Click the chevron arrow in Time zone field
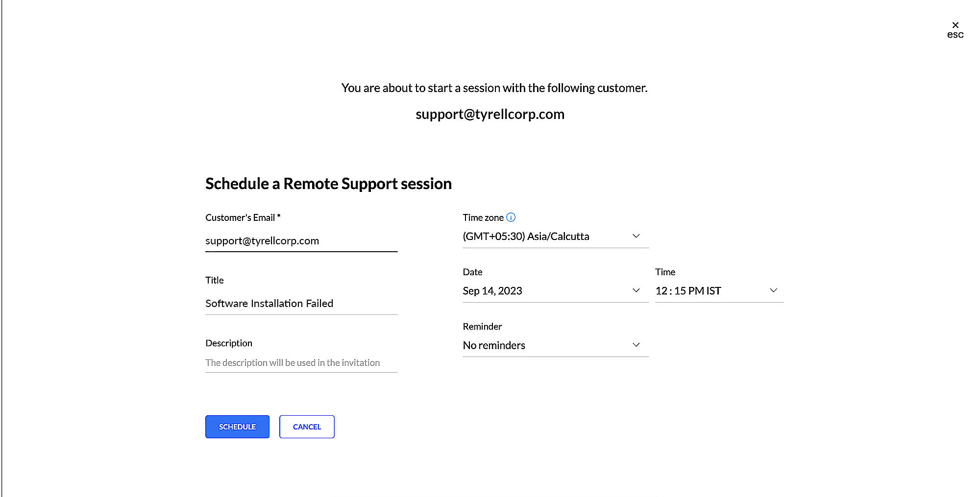 [636, 236]
